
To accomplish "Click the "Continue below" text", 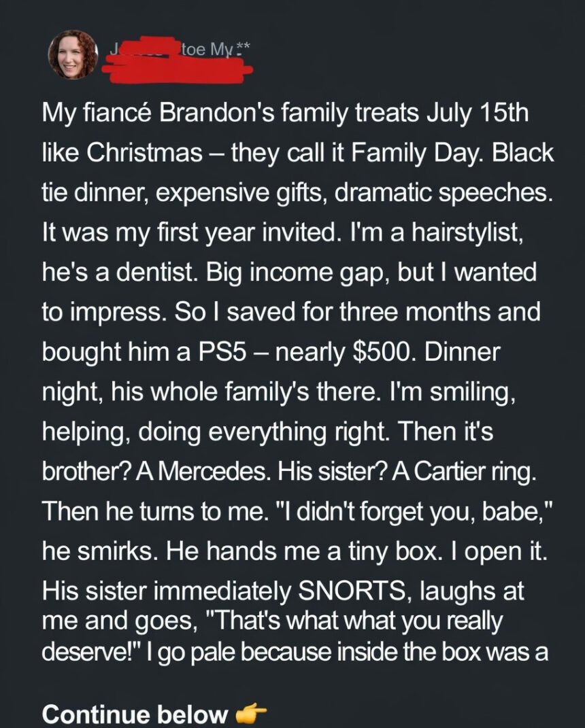I will 135,714.
